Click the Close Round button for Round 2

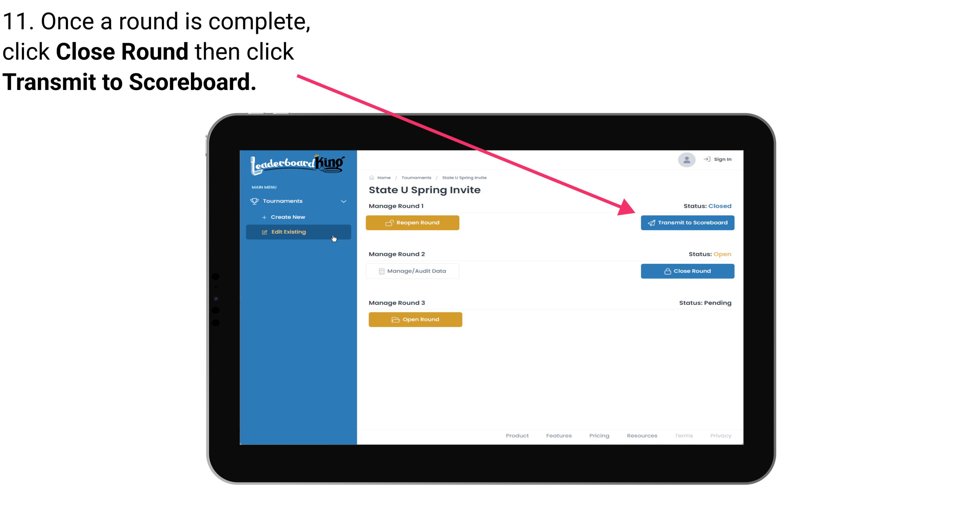click(x=687, y=271)
